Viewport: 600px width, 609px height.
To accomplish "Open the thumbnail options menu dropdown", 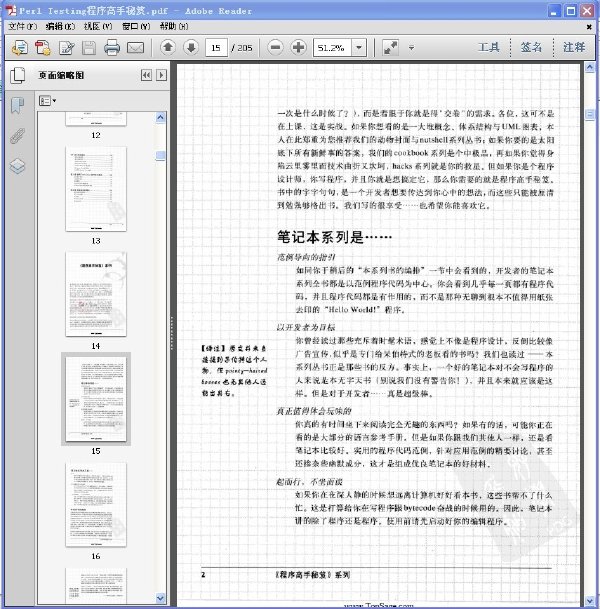I will 47,101.
